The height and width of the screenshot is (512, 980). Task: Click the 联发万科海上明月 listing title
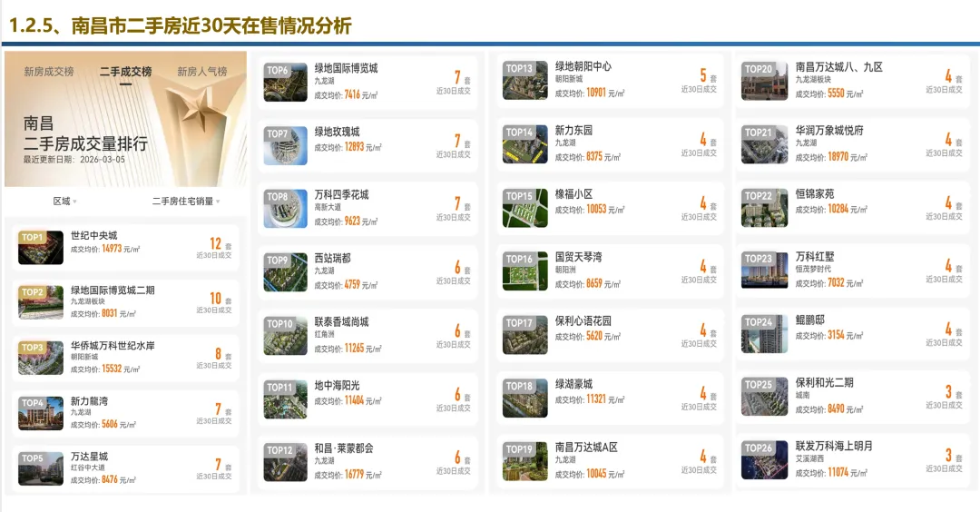[x=834, y=447]
